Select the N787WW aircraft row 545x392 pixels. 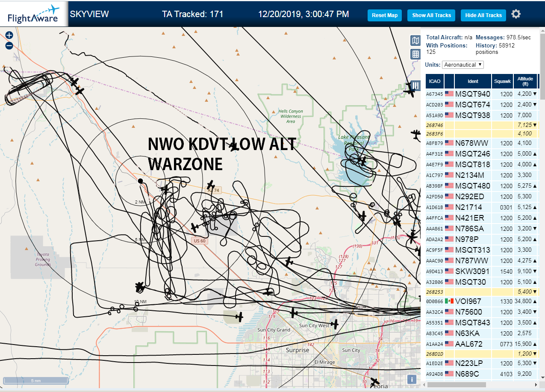482,261
